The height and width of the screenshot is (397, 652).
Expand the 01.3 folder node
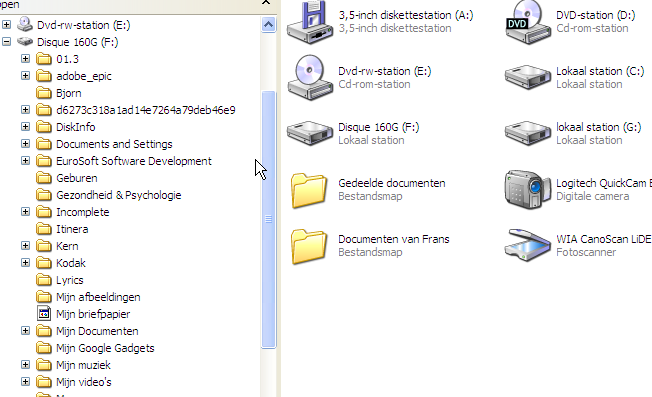[25, 59]
